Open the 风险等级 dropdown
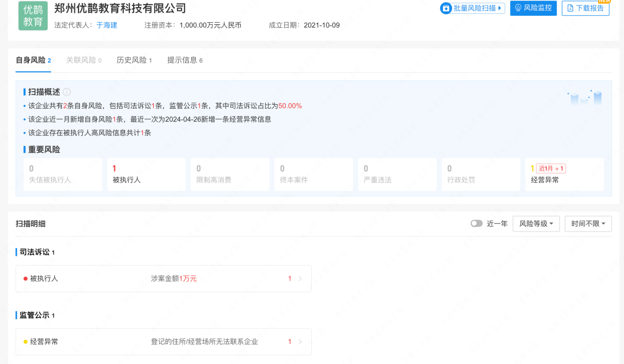The height and width of the screenshot is (364, 624). coord(536,223)
